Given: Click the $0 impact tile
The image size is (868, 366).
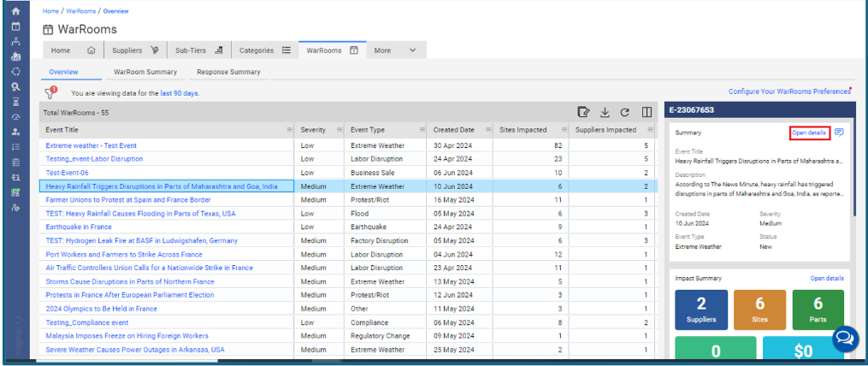Looking at the screenshot, I should coord(803,350).
